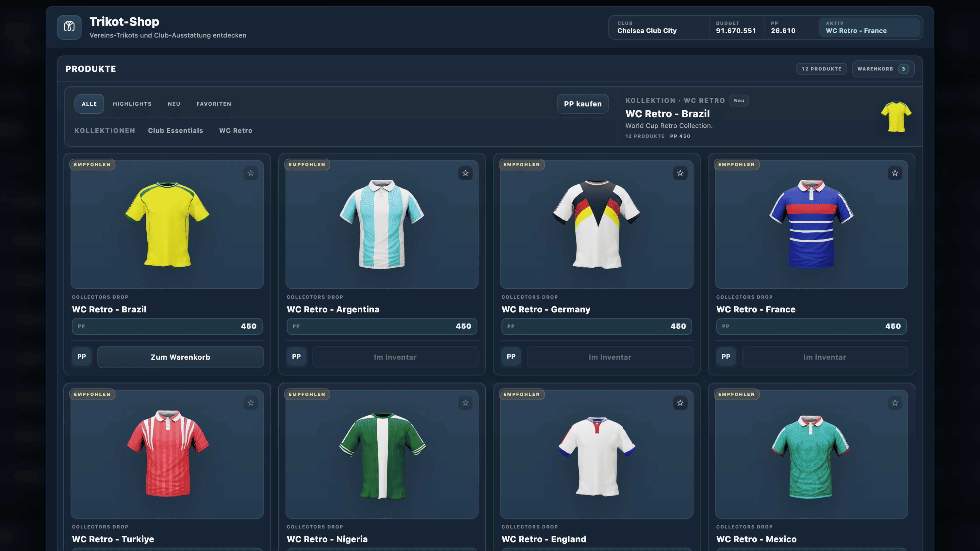Click Im Inventar button for France
Screen dimensions: 980x551
point(825,357)
